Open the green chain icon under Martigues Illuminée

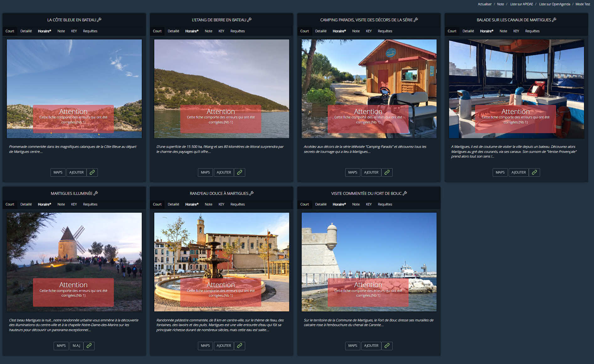pos(89,346)
